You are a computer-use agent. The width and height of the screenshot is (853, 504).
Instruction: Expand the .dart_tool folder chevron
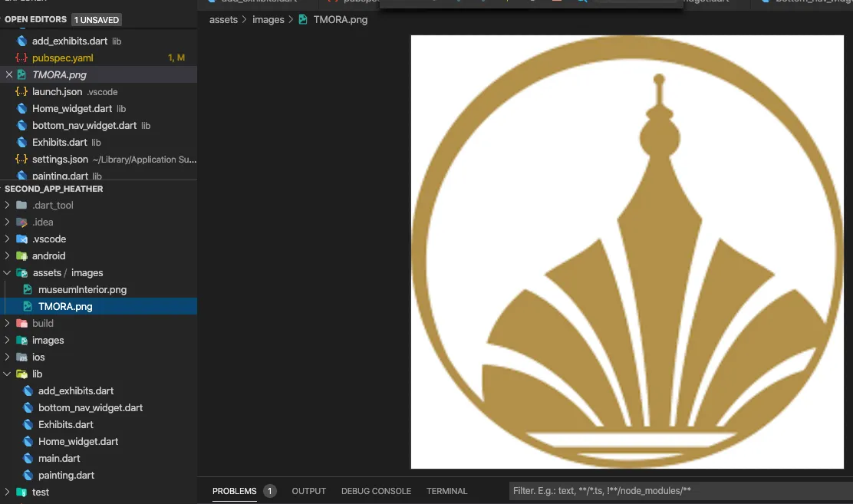[x=7, y=205]
